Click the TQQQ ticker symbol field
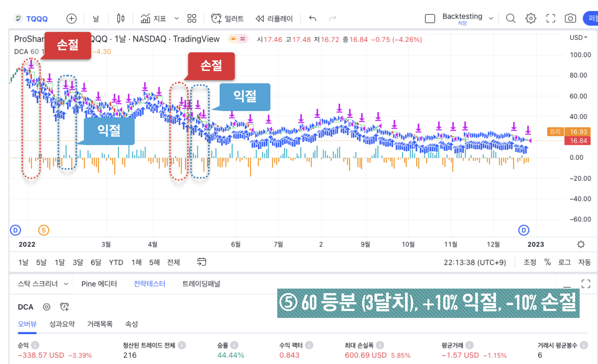The image size is (598, 364). click(37, 18)
